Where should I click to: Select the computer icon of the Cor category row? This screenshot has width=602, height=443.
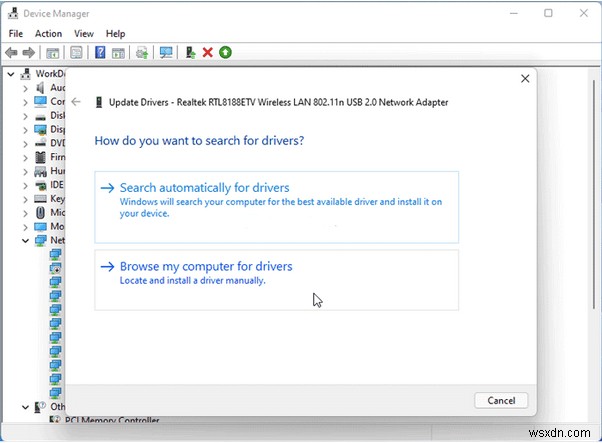[40, 101]
